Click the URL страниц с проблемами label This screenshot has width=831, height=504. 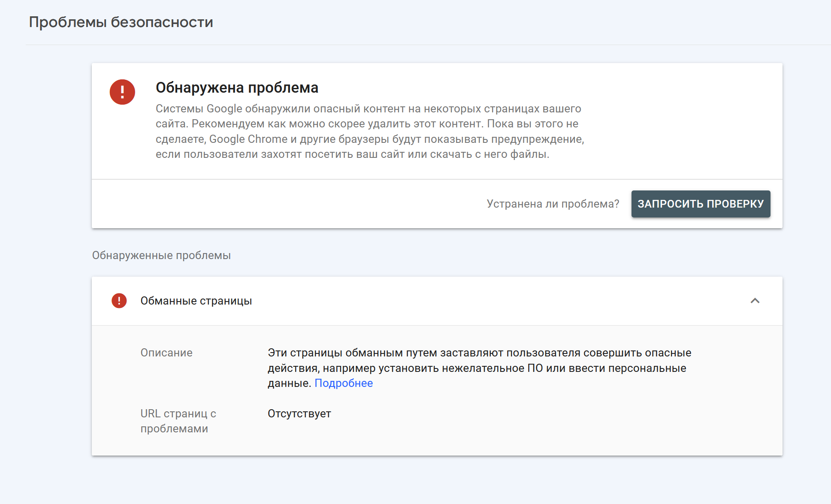coord(178,421)
